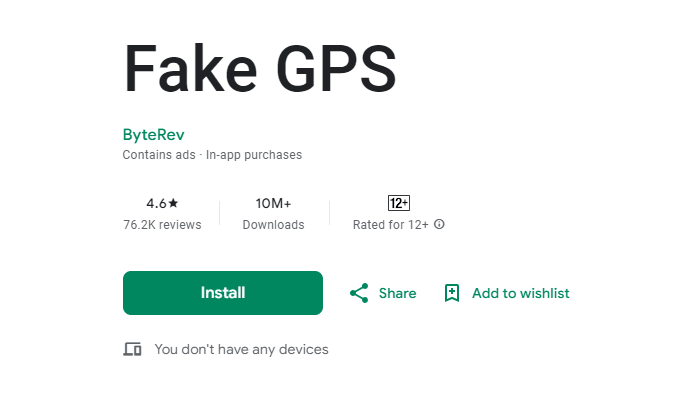Click the Share arrow icon
The height and width of the screenshot is (409, 678).
[359, 293]
